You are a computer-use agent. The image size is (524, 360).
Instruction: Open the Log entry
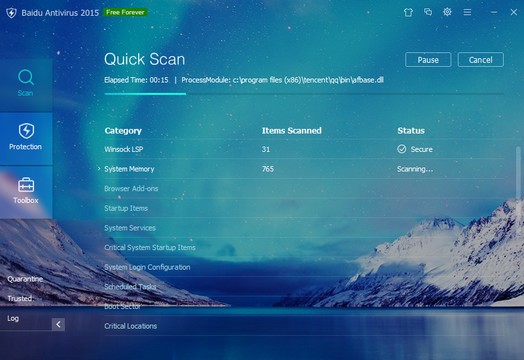13,318
